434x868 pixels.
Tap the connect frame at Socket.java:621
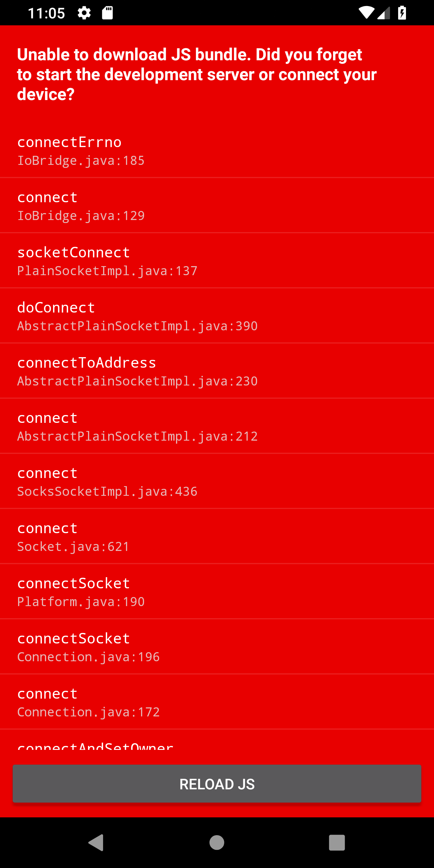(217, 536)
